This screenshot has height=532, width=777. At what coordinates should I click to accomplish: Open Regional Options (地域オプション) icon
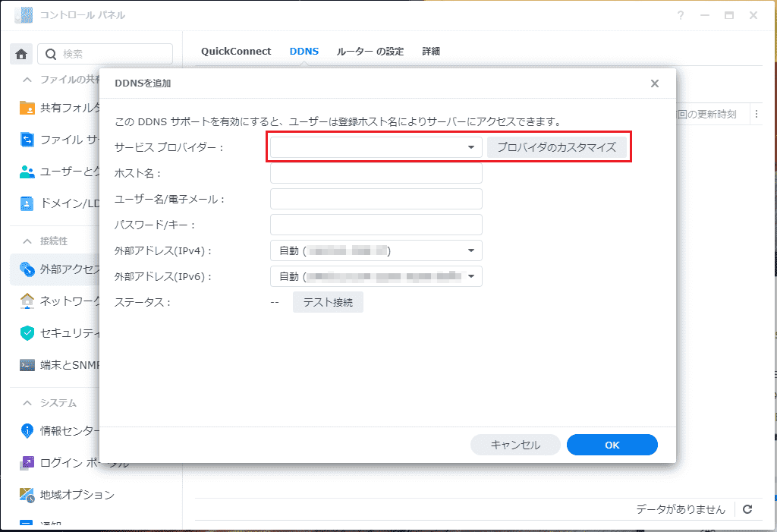[x=27, y=495]
